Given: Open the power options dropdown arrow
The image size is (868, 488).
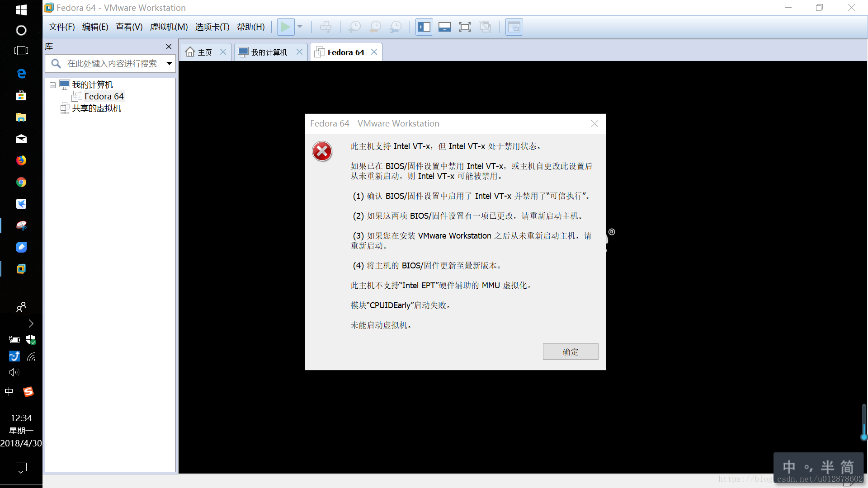Looking at the screenshot, I should coord(300,27).
